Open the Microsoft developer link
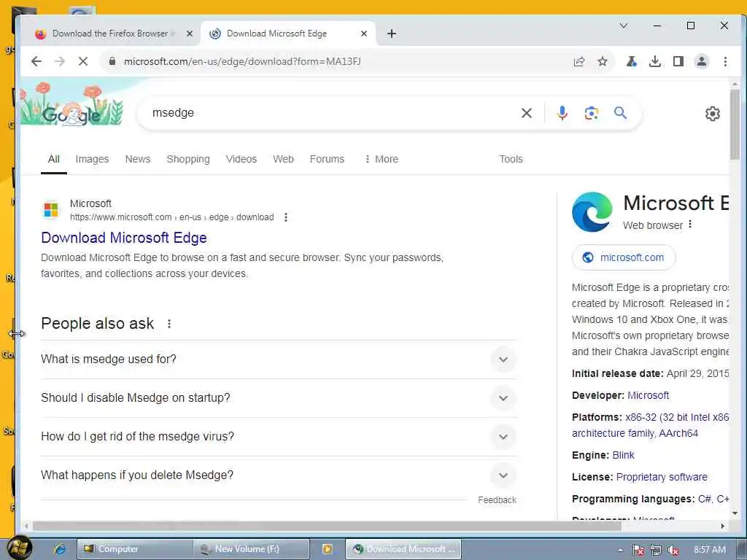The image size is (747, 560). [648, 395]
